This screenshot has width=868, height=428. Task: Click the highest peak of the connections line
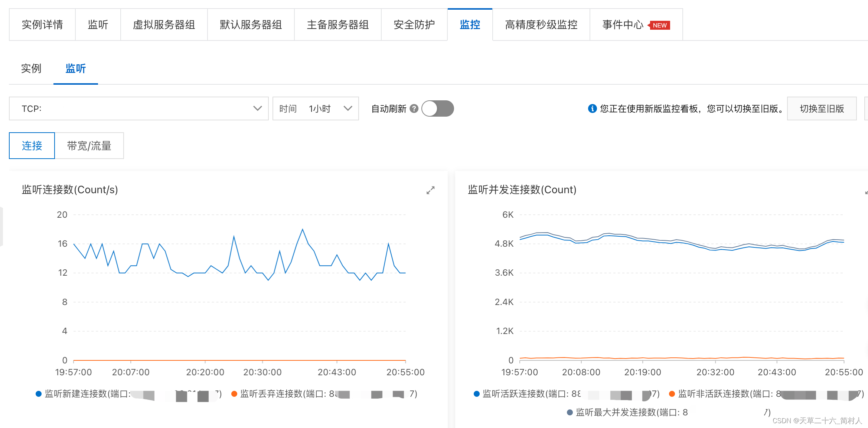(303, 229)
